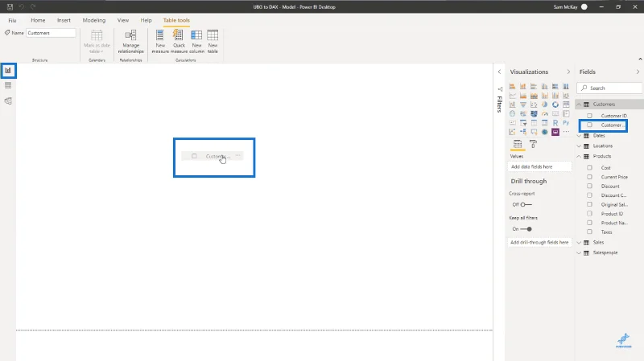The image size is (644, 361).
Task: Click the Waterfall chart visual
Action: [x=512, y=105]
